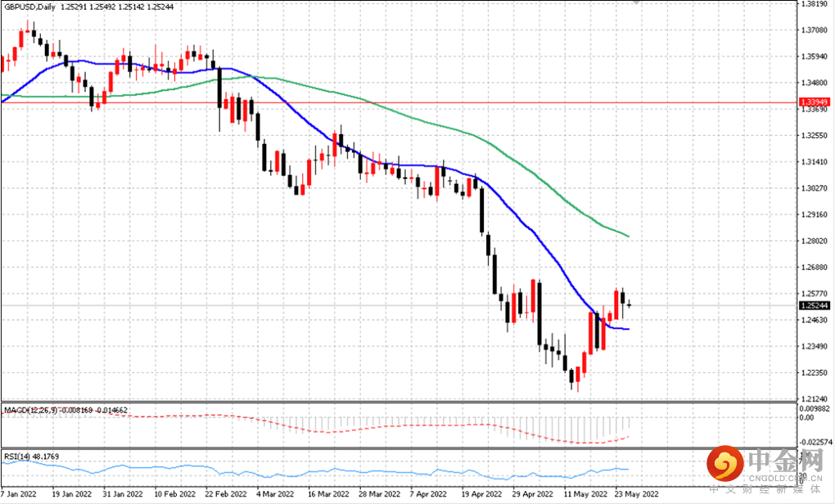This screenshot has height=504, width=835.
Task: Click date label 7 Jan 2022
Action: pos(19,494)
